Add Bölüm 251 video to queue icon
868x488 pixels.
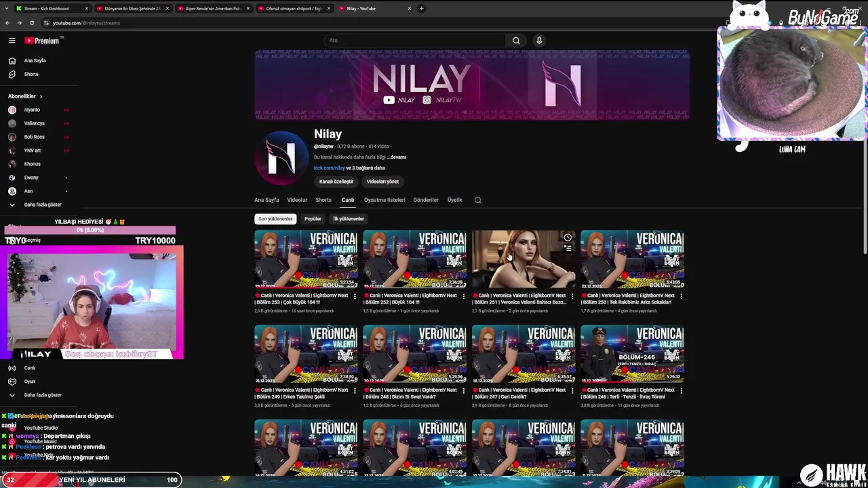pos(568,248)
